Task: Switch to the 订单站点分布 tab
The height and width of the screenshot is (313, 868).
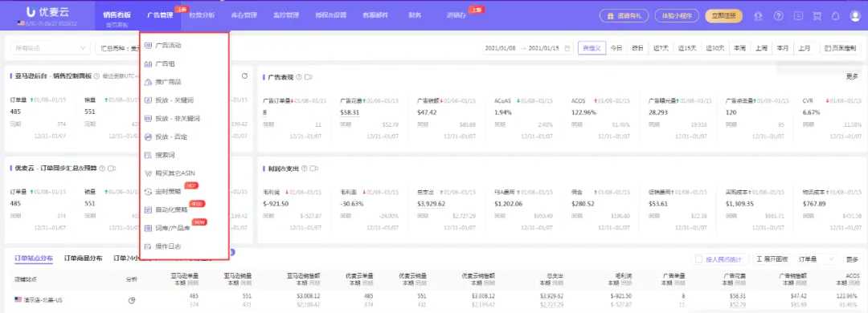Action: pyautogui.click(x=34, y=258)
